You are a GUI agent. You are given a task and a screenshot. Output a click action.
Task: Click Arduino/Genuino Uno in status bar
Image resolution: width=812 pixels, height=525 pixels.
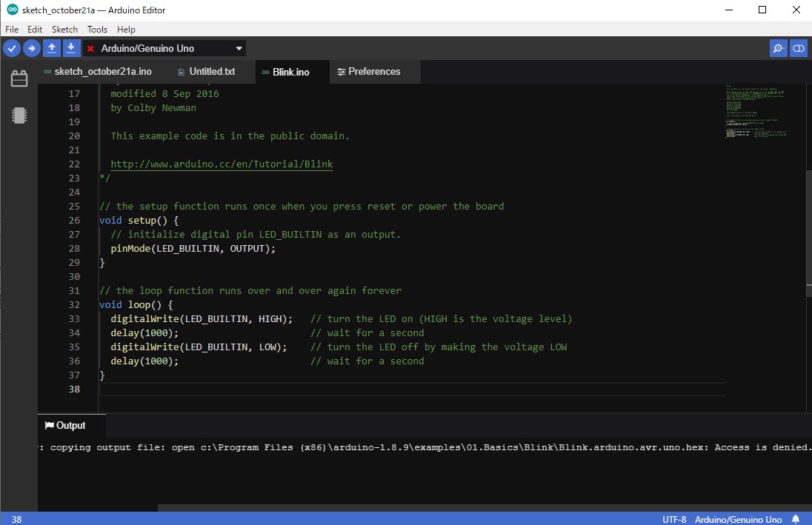coord(738,519)
